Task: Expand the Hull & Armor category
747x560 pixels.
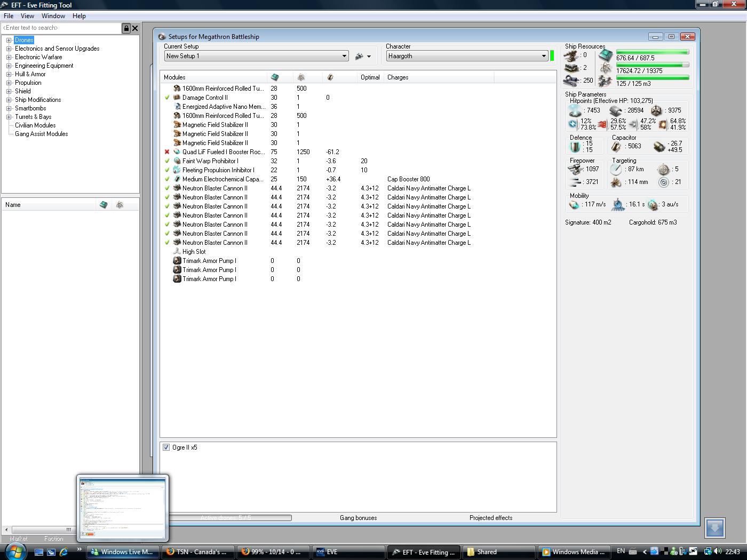Action: [x=9, y=74]
